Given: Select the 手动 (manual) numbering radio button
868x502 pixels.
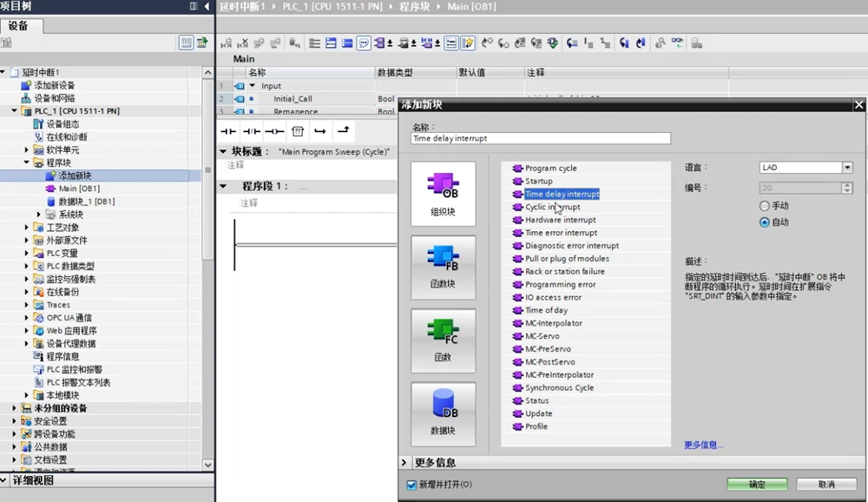Looking at the screenshot, I should [765, 206].
